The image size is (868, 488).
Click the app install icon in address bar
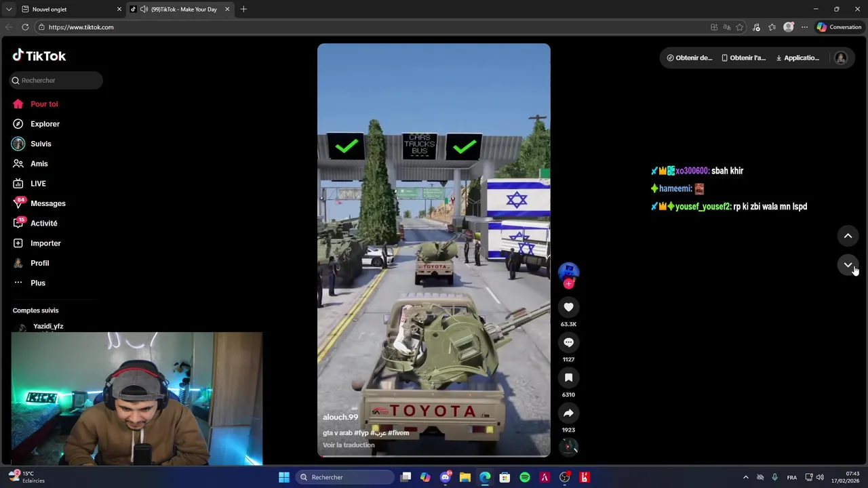[714, 27]
